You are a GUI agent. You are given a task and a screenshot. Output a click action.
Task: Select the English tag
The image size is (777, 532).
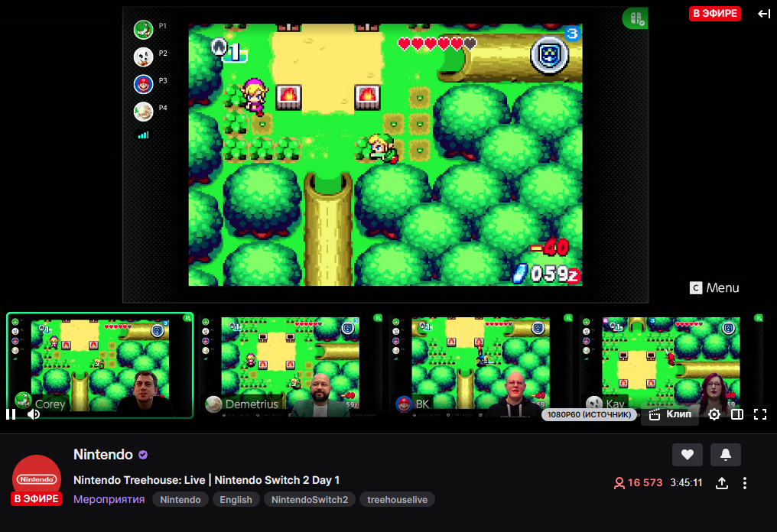click(x=236, y=499)
